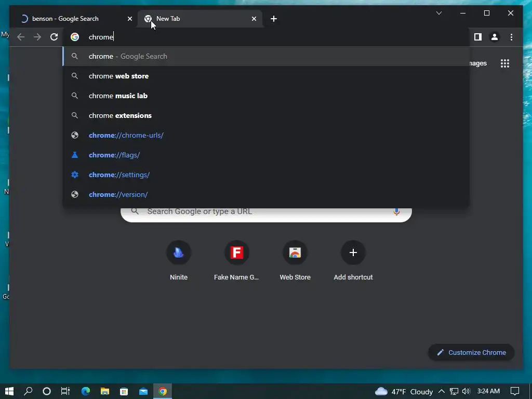This screenshot has height=399, width=532.
Task: Open the Ninite shortcut
Action: (179, 261)
